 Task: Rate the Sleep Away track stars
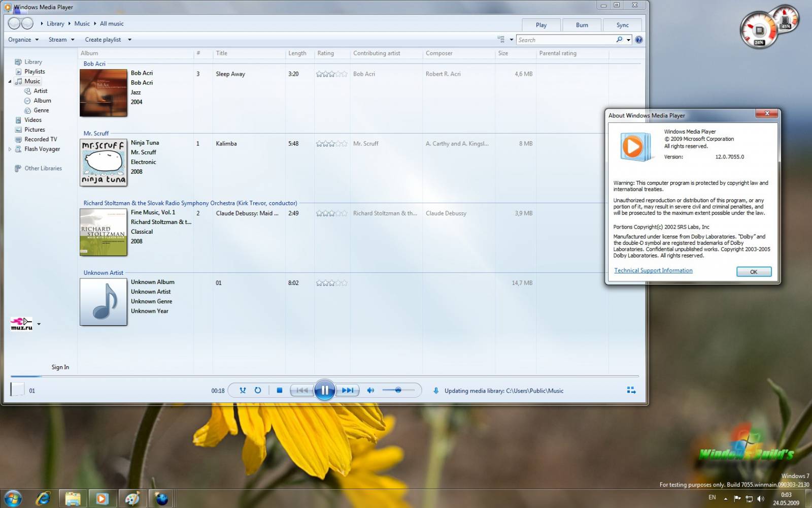tap(331, 74)
